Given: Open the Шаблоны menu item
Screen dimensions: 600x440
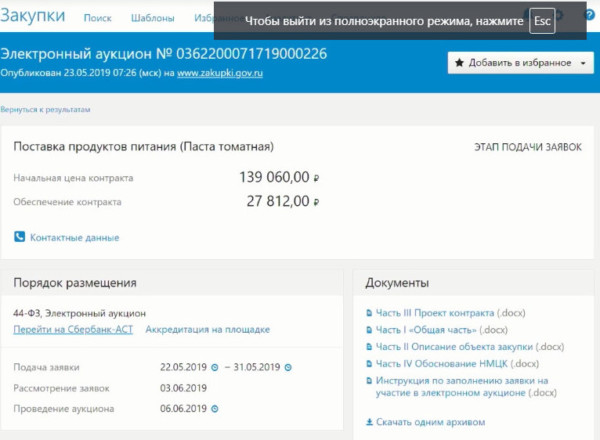Looking at the screenshot, I should (x=154, y=18).
